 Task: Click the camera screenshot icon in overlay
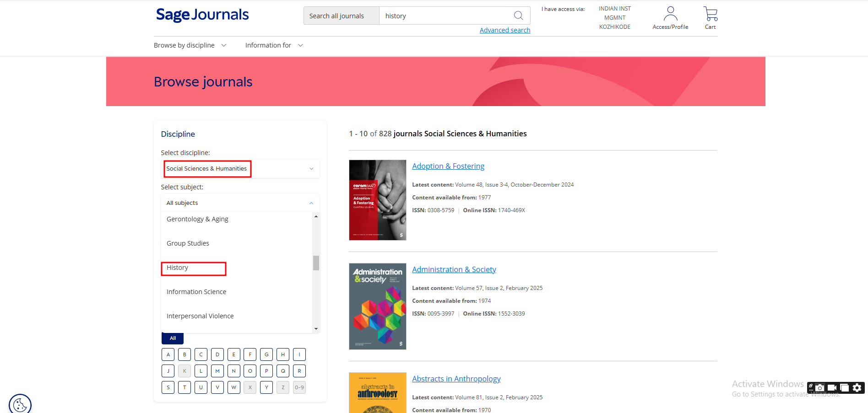pos(820,388)
